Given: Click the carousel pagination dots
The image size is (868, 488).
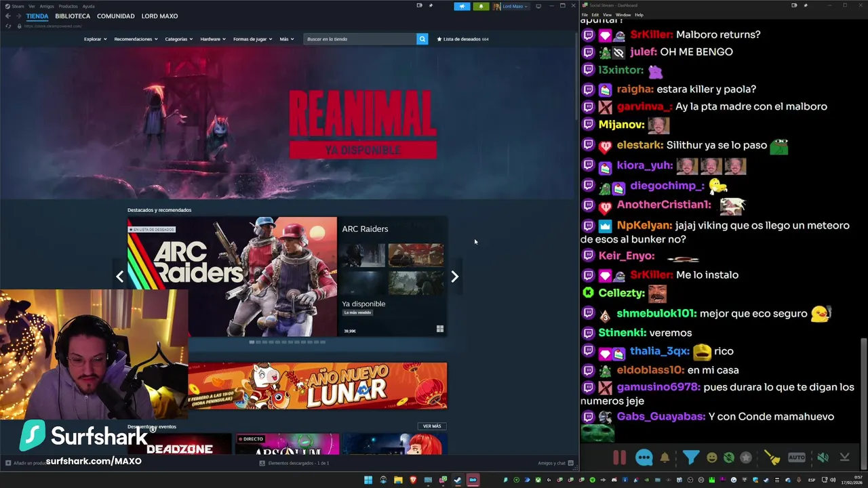Looking at the screenshot, I should point(288,342).
